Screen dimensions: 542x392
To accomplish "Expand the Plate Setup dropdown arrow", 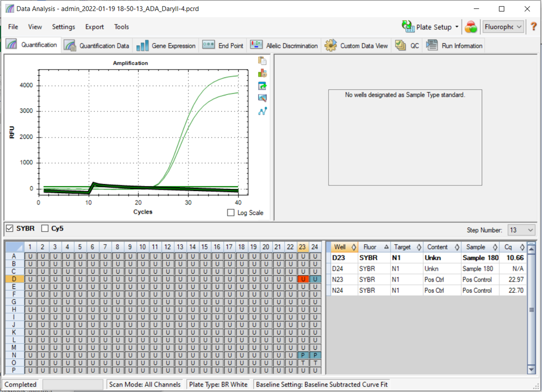I will coord(457,27).
